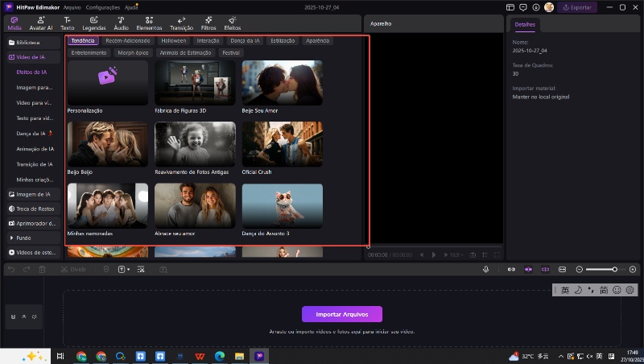Open the Filtros tool
This screenshot has width=644, height=364.
click(x=208, y=23)
